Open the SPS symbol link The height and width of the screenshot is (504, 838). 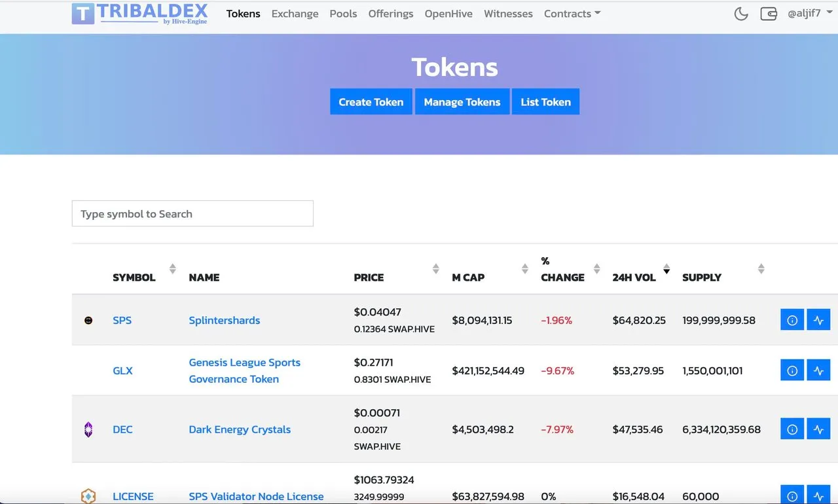point(122,320)
